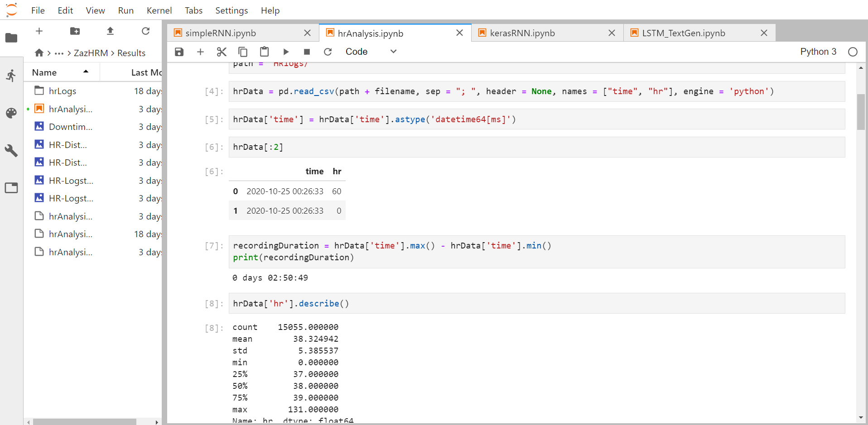The image size is (868, 425).
Task: Open the Kernel menu
Action: (159, 10)
